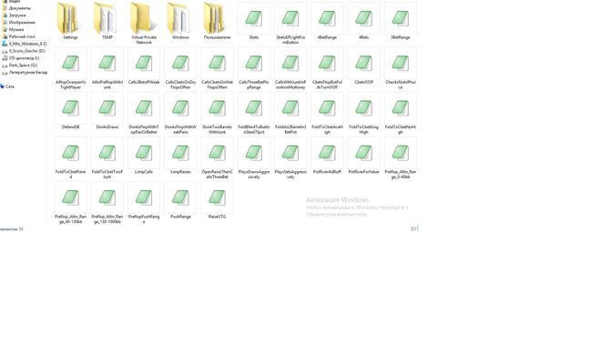
Task: Select the DonksDraws file
Action: coord(107,111)
